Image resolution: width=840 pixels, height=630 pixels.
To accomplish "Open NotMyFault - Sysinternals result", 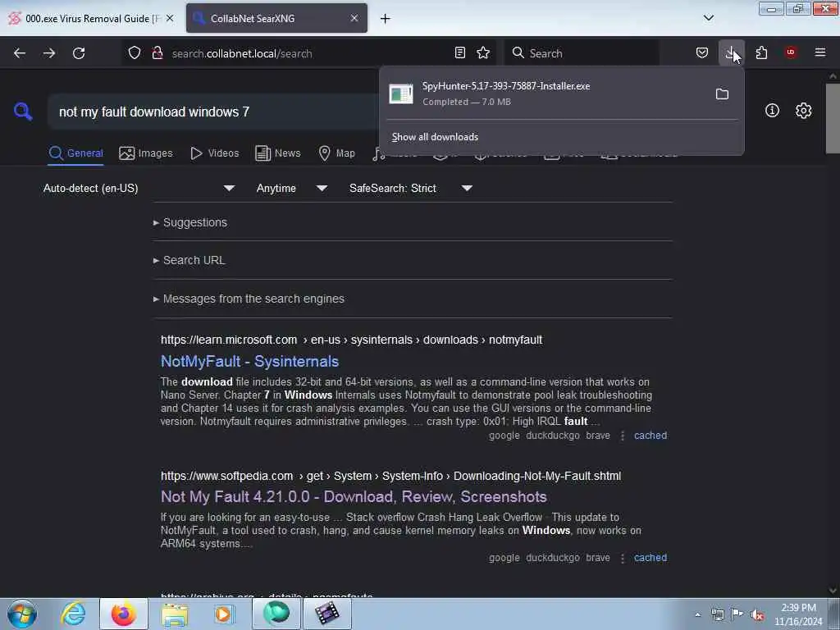I will [249, 361].
